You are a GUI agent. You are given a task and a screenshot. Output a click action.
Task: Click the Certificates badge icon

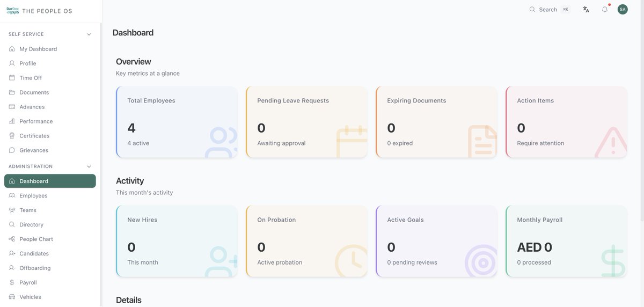click(x=12, y=136)
